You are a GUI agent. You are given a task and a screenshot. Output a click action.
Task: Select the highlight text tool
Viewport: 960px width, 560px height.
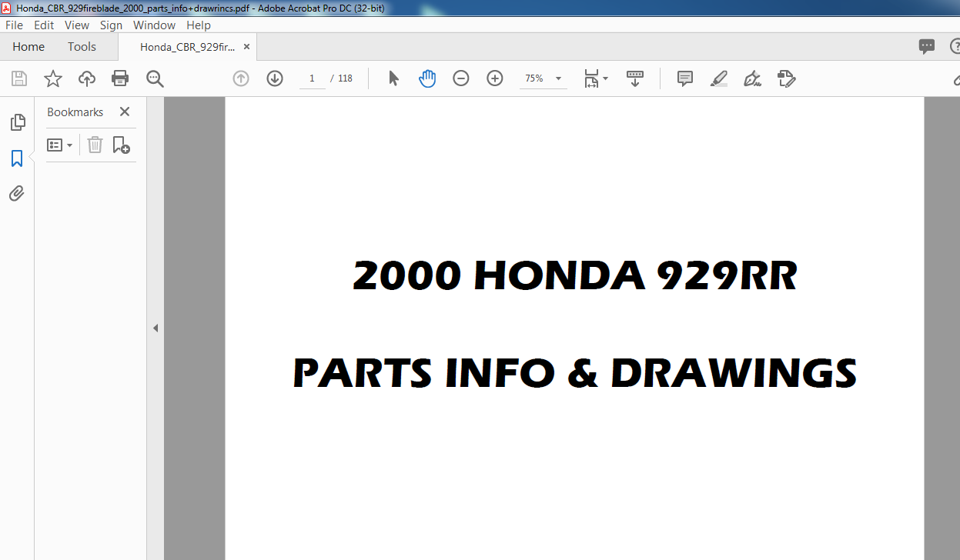pos(719,78)
